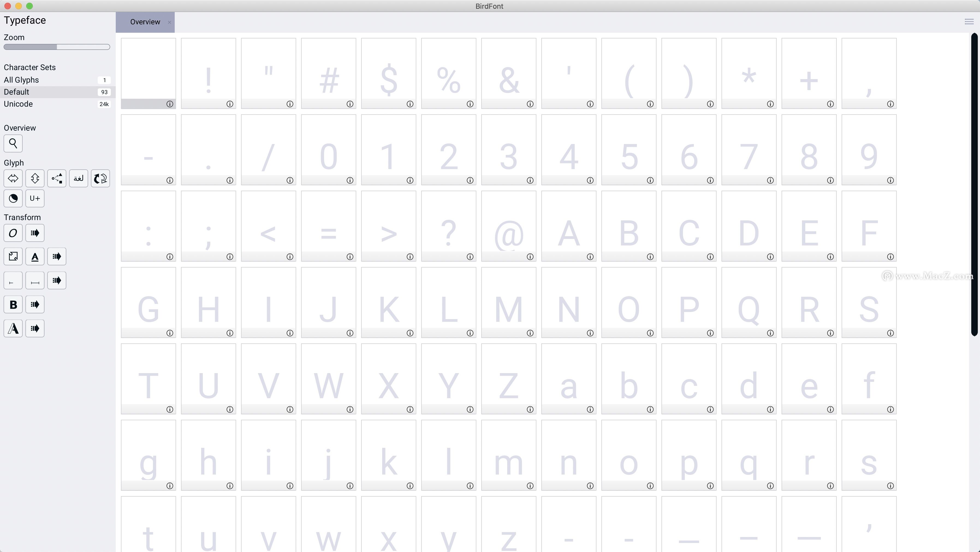Select the bold transform tool
The width and height of the screenshot is (980, 552).
(13, 304)
